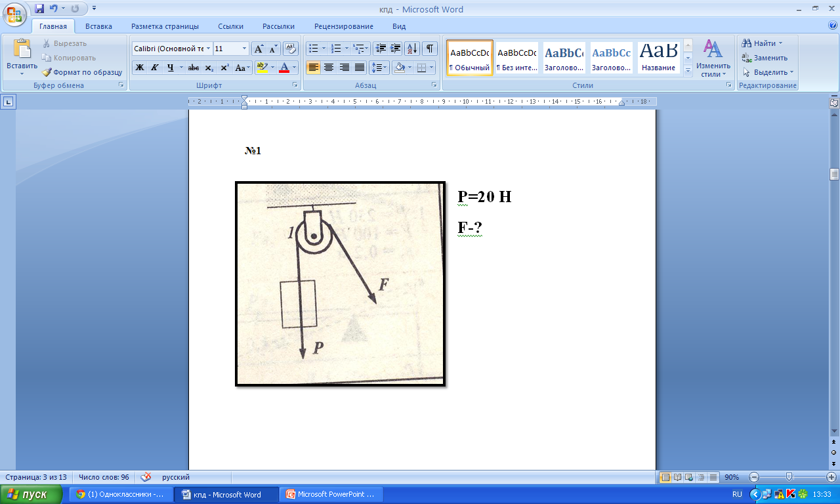Open Microsoft Word help question mark
Image resolution: width=840 pixels, height=504 pixels.
point(833,26)
